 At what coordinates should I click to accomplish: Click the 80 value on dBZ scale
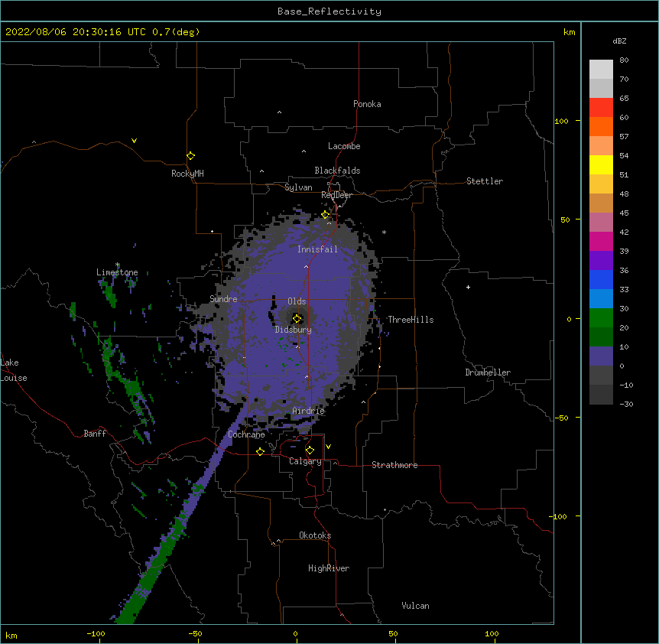624,60
